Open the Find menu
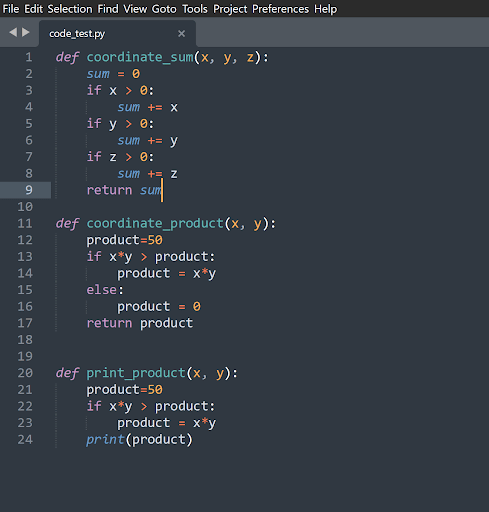489x512 pixels. point(108,9)
